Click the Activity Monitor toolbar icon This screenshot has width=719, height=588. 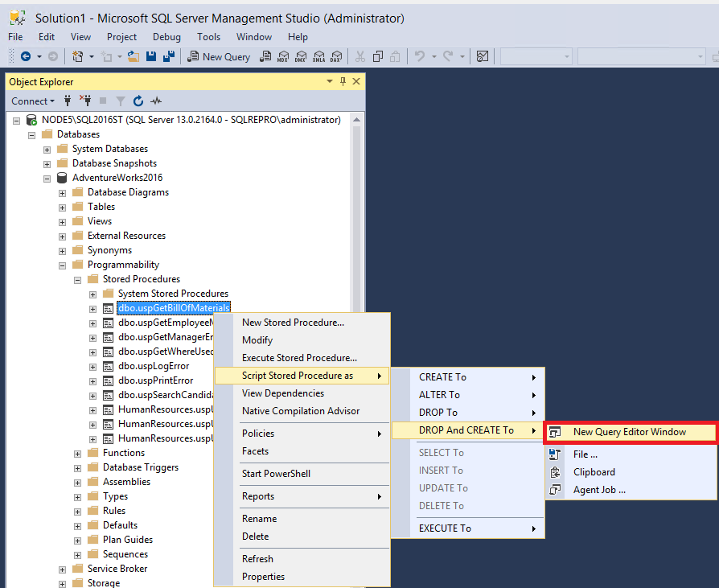click(483, 56)
